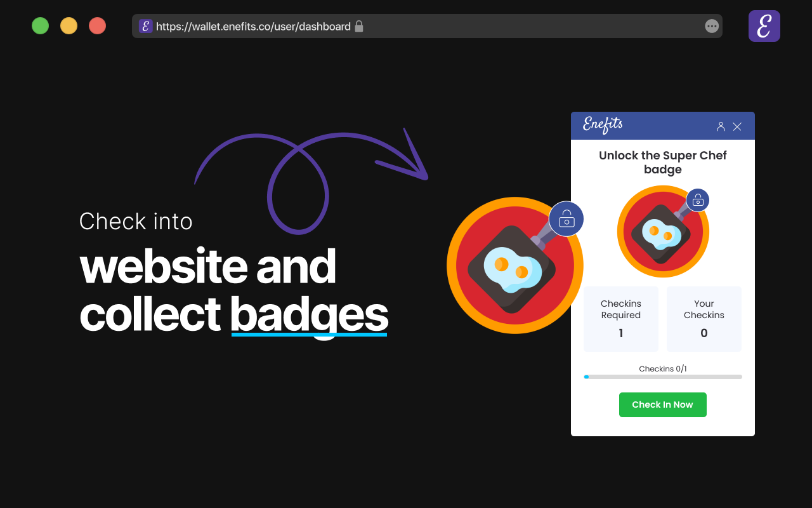Select the Your Checkins card

point(704,319)
